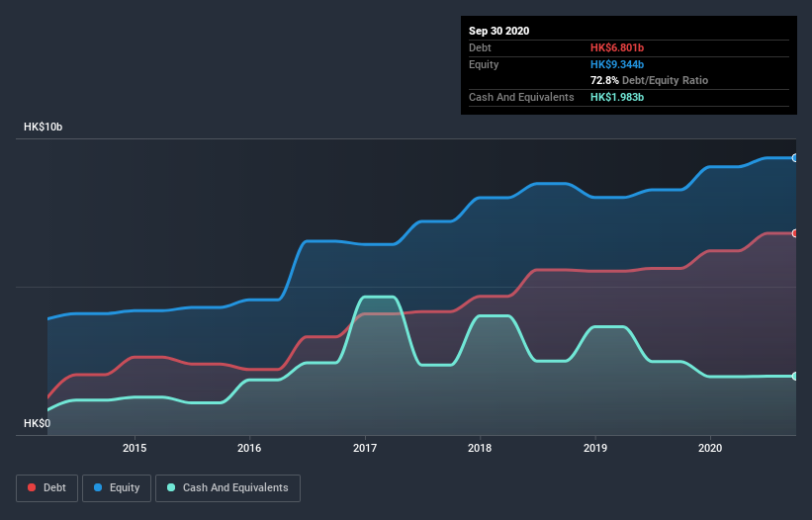Click the HK$9.344b equity value
Image resolution: width=812 pixels, height=520 pixels.
[617, 64]
